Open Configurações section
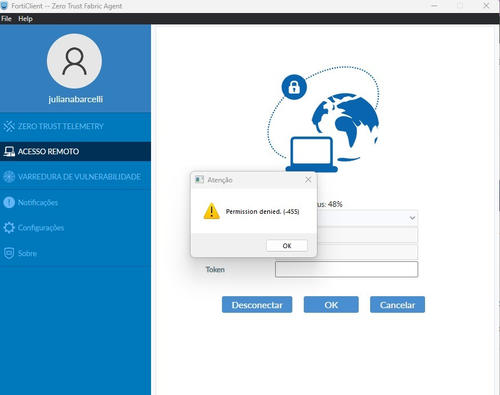The height and width of the screenshot is (395, 500). point(75,228)
